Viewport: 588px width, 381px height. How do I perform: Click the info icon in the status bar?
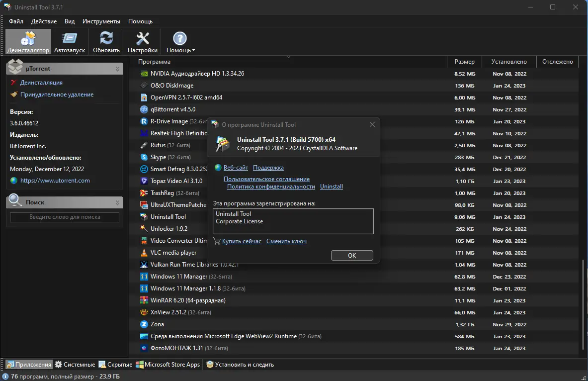pos(5,376)
